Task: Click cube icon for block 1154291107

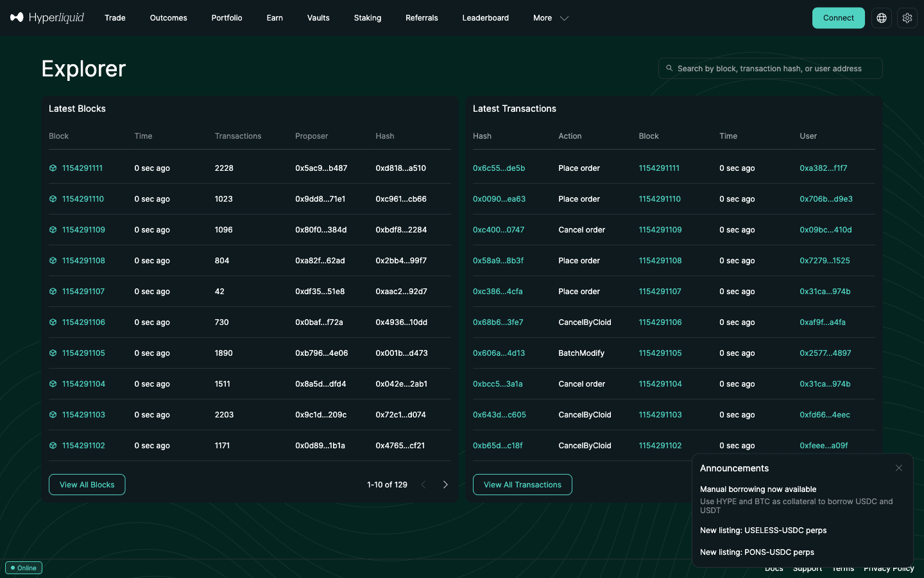Action: tap(53, 292)
